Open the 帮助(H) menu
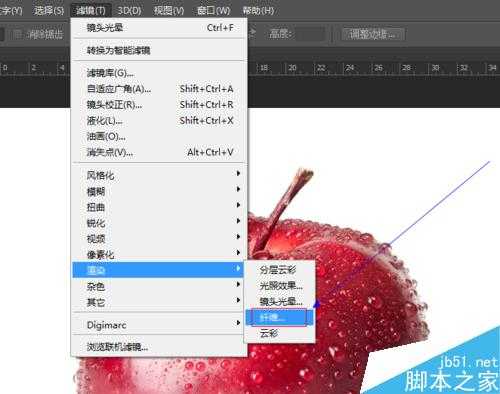Image resolution: width=500 pixels, height=394 pixels. (x=258, y=10)
